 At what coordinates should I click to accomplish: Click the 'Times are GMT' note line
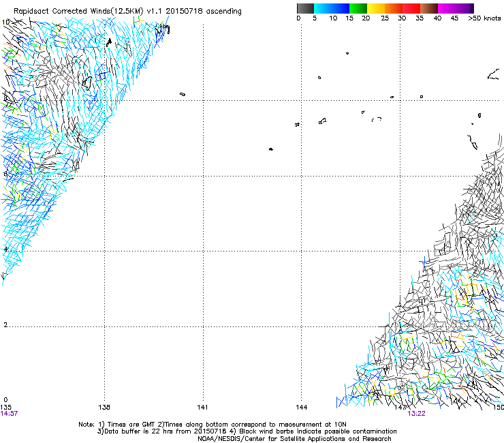212,425
